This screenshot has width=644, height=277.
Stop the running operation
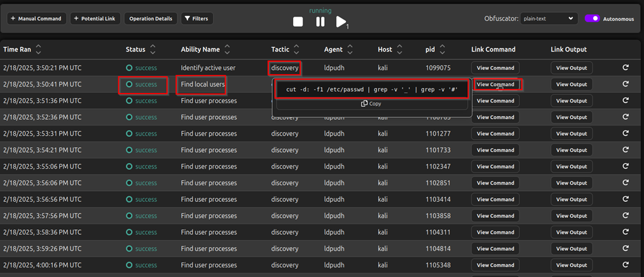298,22
